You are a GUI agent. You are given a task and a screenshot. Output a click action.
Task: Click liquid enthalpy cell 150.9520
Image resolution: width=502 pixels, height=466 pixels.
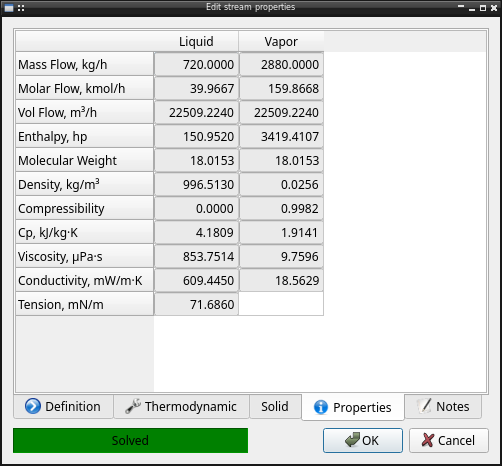[x=196, y=136]
